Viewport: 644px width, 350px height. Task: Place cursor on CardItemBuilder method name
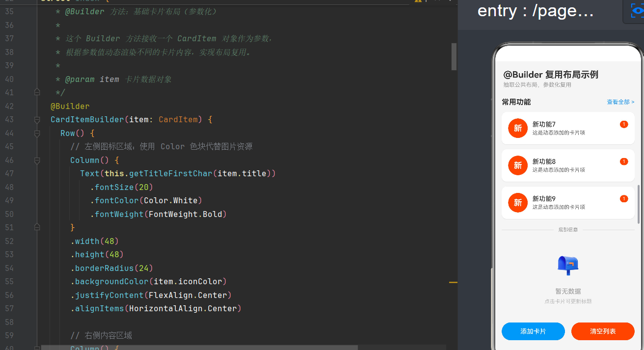click(87, 119)
